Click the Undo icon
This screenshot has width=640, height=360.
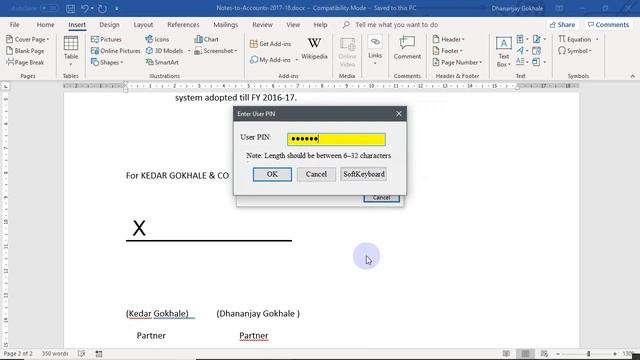click(85, 8)
